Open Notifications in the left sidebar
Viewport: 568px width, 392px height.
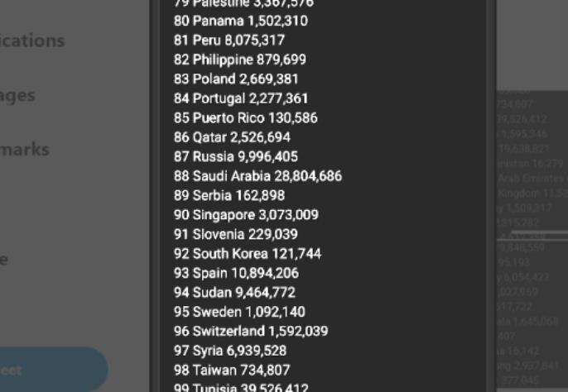(x=31, y=41)
